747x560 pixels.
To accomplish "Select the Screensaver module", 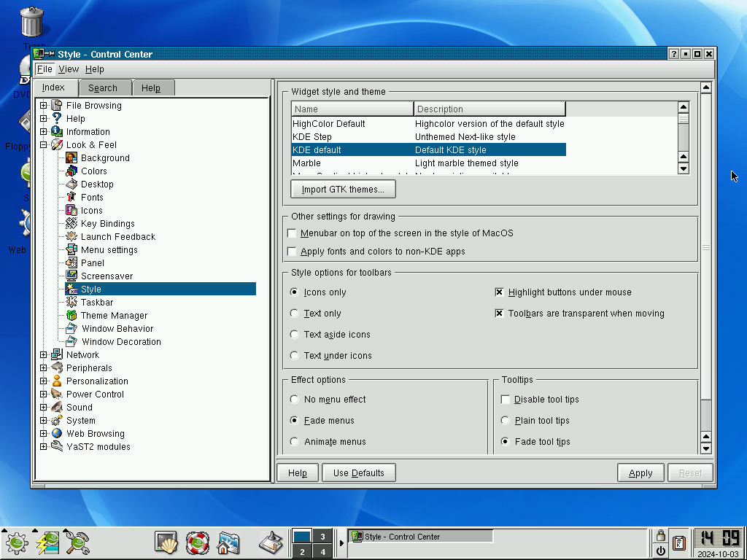I will (107, 276).
